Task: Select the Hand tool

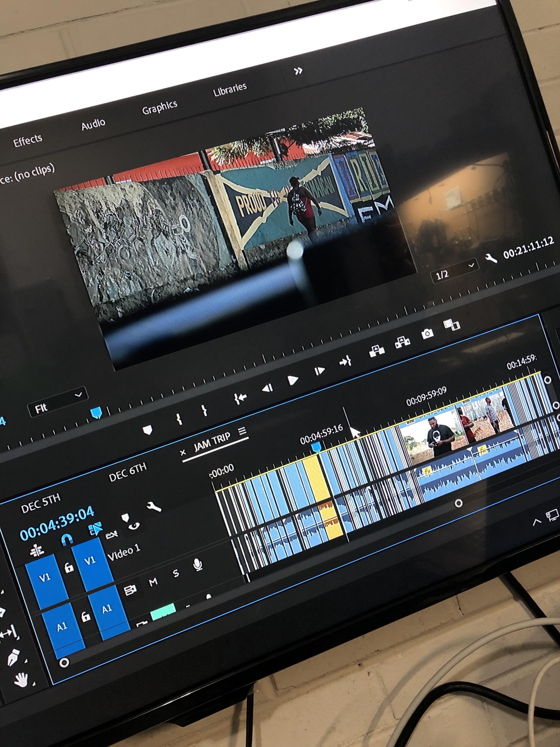Action: pyautogui.click(x=22, y=679)
